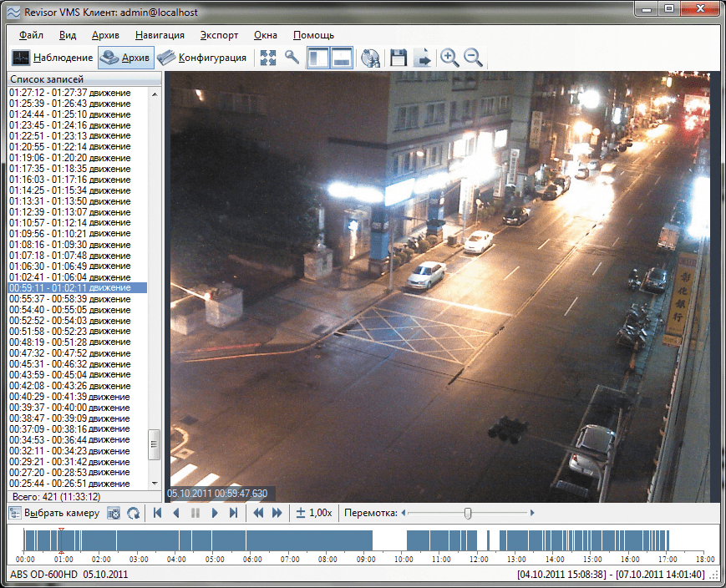
Task: Click the refresh archive icon
Action: click(x=133, y=513)
